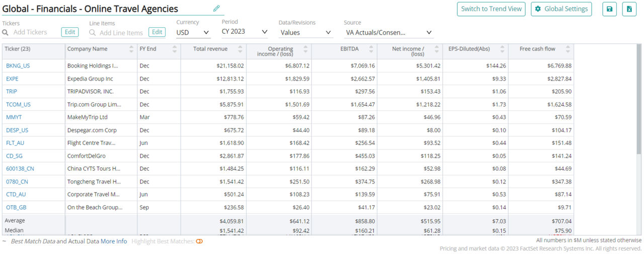Sort by FY End column arrows

pos(175,49)
